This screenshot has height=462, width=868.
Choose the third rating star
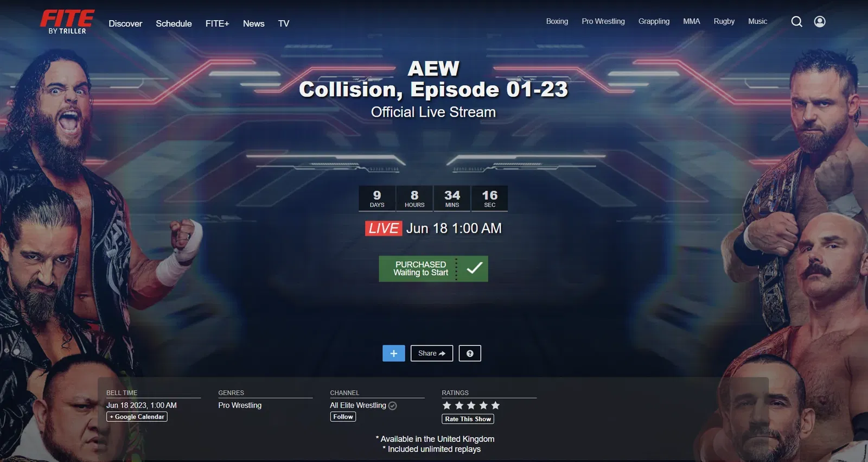pyautogui.click(x=471, y=406)
